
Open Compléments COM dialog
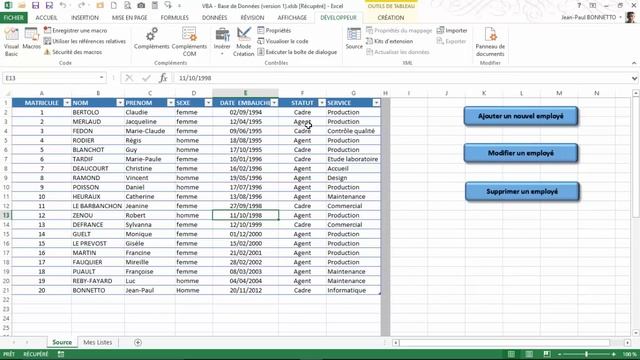point(189,42)
